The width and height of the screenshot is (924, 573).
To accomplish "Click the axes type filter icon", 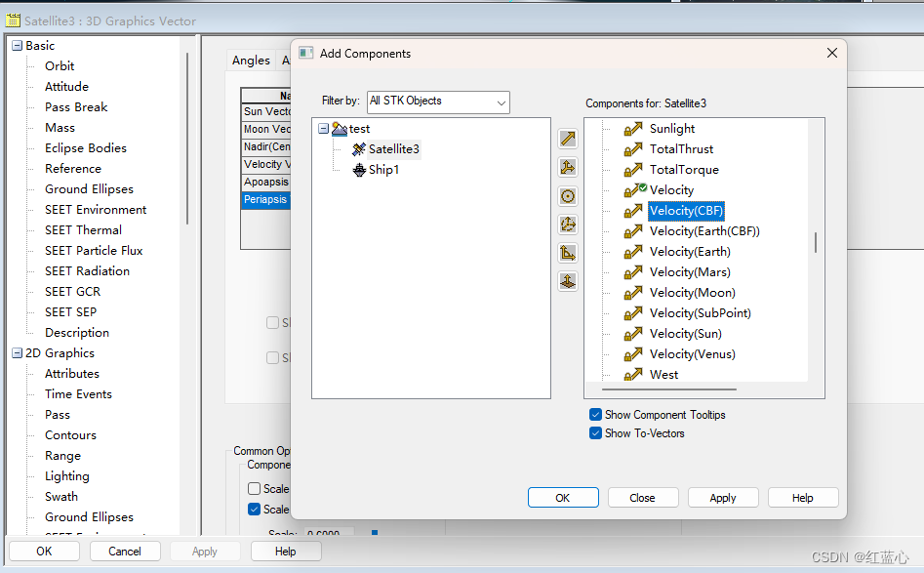I will [568, 168].
